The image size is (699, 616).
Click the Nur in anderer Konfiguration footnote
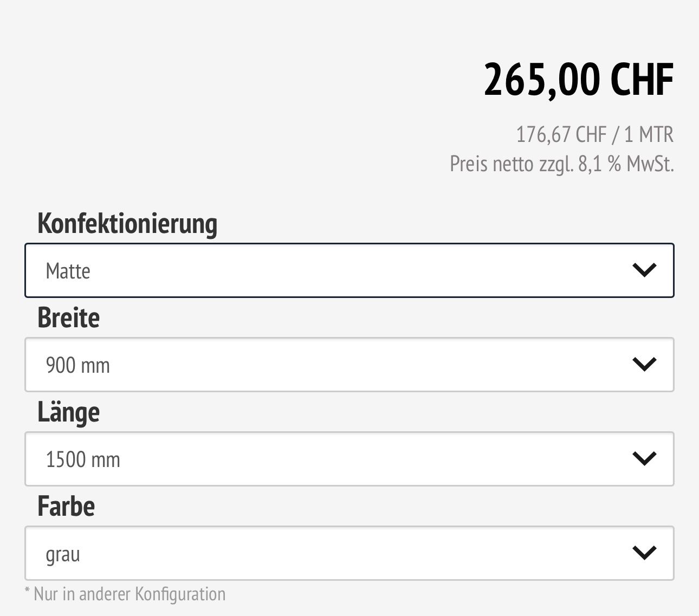tap(125, 594)
